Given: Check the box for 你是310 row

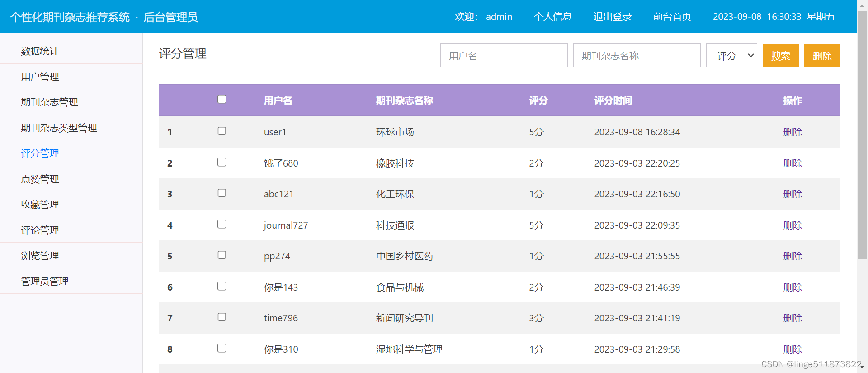Looking at the screenshot, I should (x=222, y=348).
